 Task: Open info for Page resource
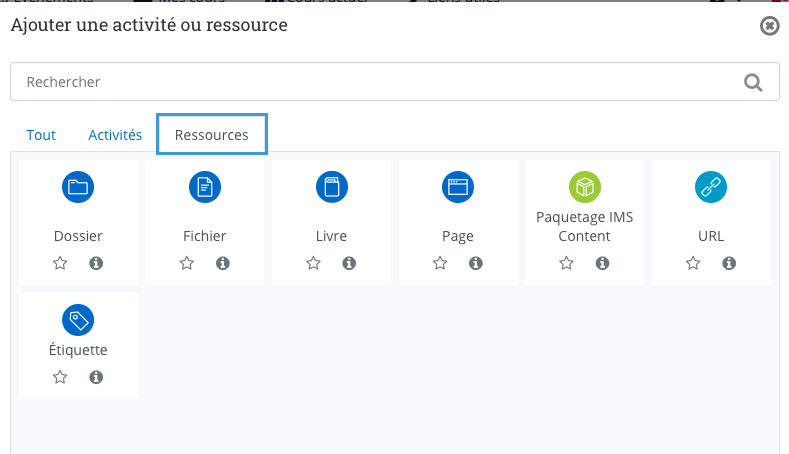476,263
